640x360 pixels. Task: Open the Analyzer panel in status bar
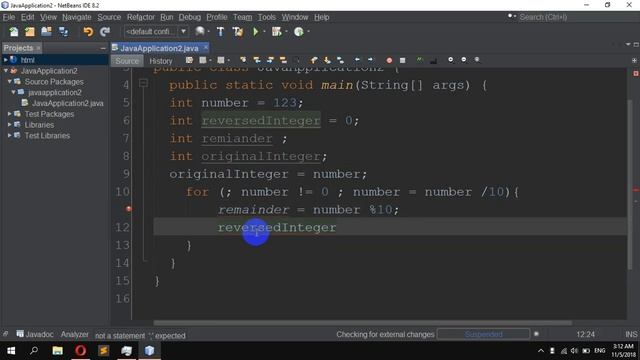[x=74, y=334]
